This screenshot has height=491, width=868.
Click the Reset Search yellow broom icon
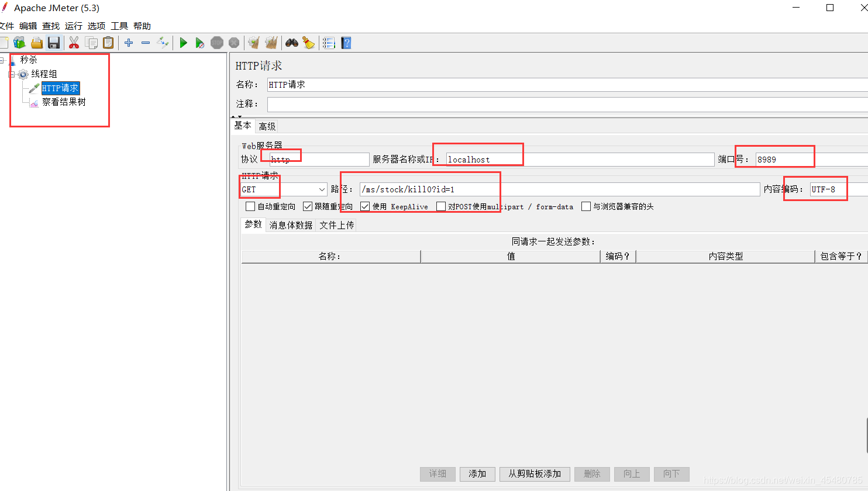point(309,43)
